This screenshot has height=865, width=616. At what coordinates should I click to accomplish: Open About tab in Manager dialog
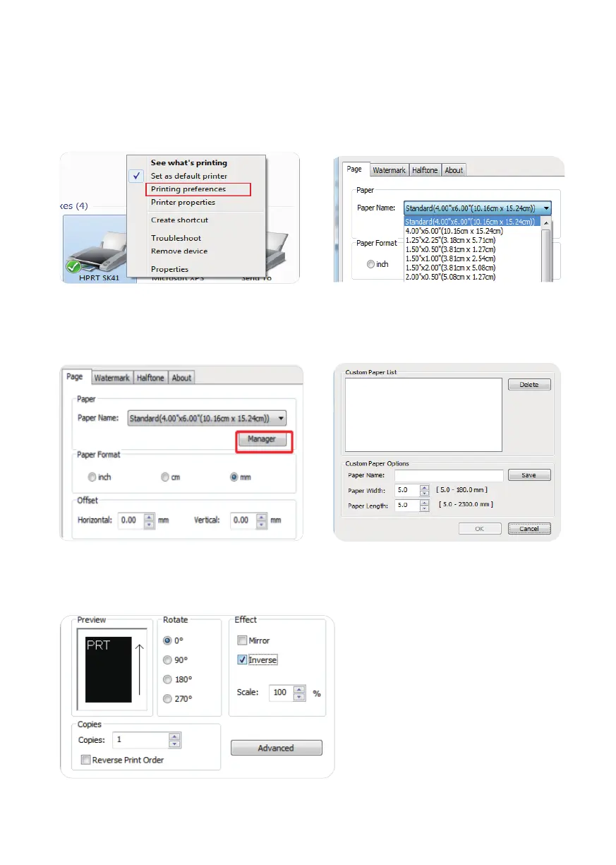coord(181,378)
